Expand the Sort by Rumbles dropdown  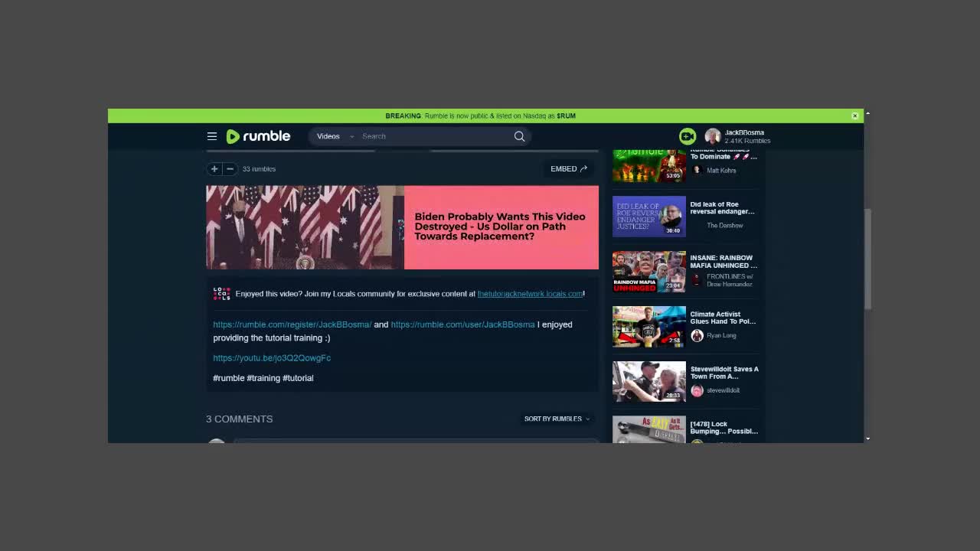[557, 419]
